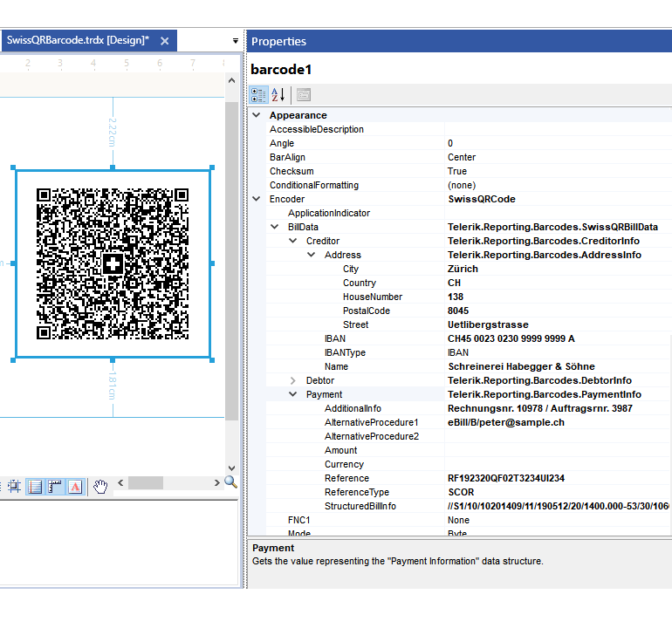
Task: Click the horizontal scrollbar left arrow
Action: tap(120, 482)
